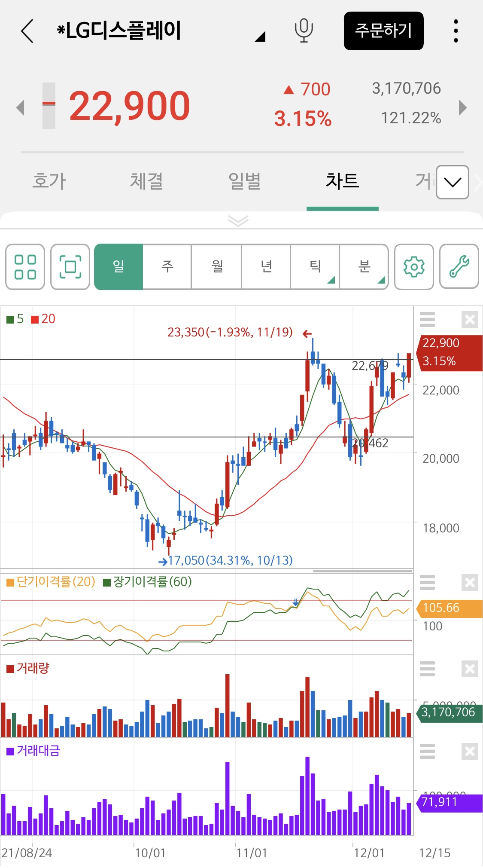
Task: Tap 주문하기 order button
Action: pyautogui.click(x=384, y=31)
